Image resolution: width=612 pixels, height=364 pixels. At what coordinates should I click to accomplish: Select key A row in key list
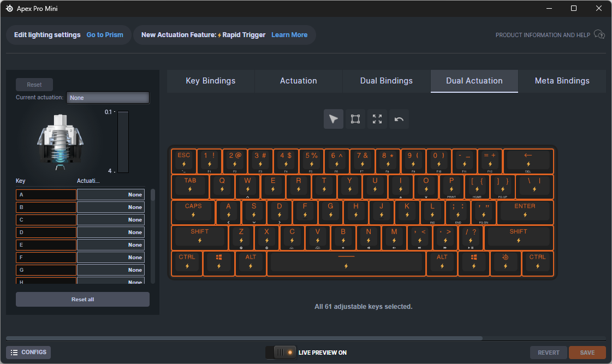click(x=46, y=195)
